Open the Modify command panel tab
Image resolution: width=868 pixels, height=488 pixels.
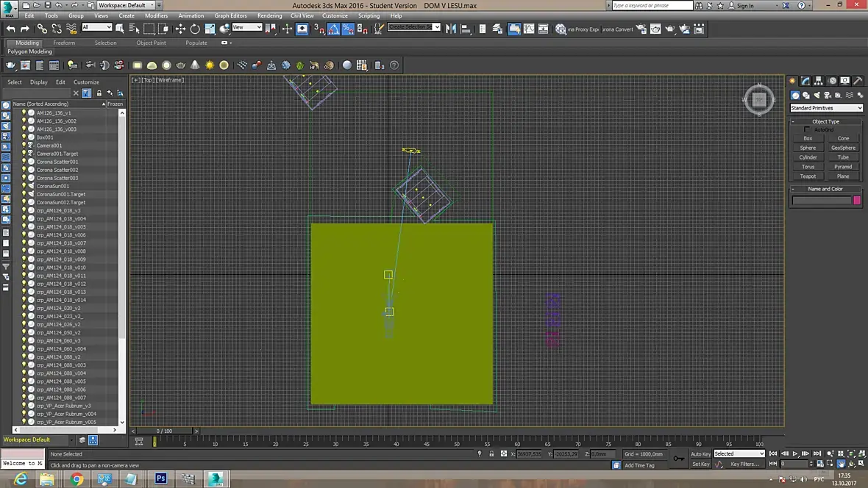coord(806,81)
